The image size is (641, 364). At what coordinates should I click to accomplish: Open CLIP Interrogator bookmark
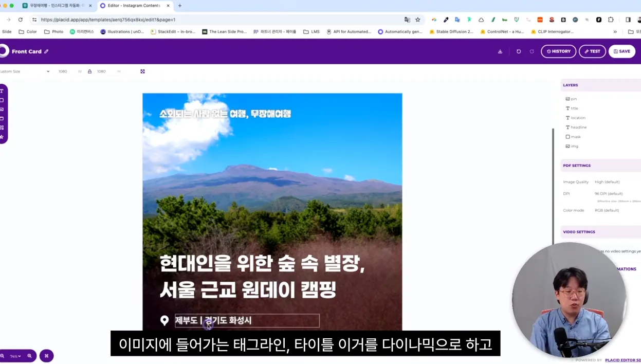coord(552,31)
